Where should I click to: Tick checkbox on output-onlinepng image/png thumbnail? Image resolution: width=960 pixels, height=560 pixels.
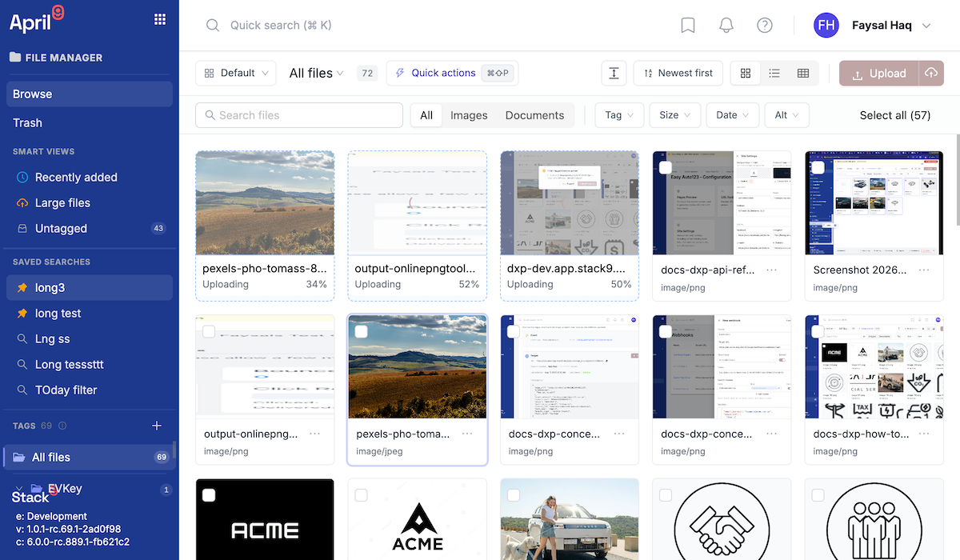coord(209,331)
